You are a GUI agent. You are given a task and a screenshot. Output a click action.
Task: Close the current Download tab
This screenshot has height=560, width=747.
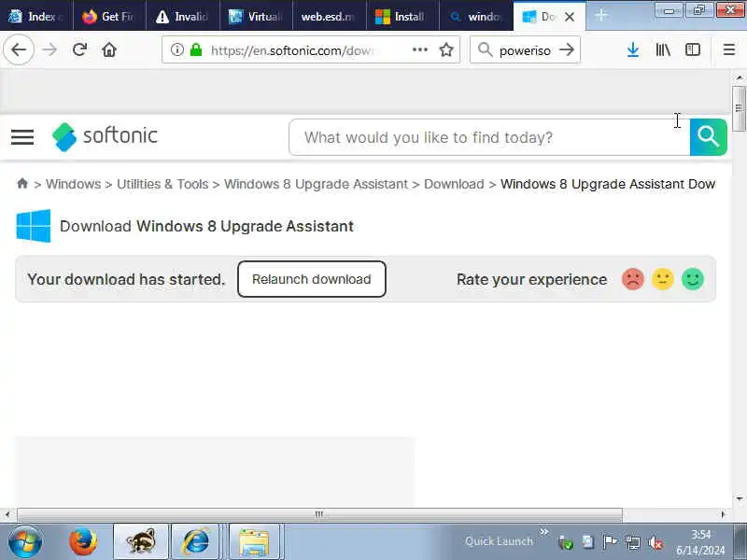[x=570, y=17]
